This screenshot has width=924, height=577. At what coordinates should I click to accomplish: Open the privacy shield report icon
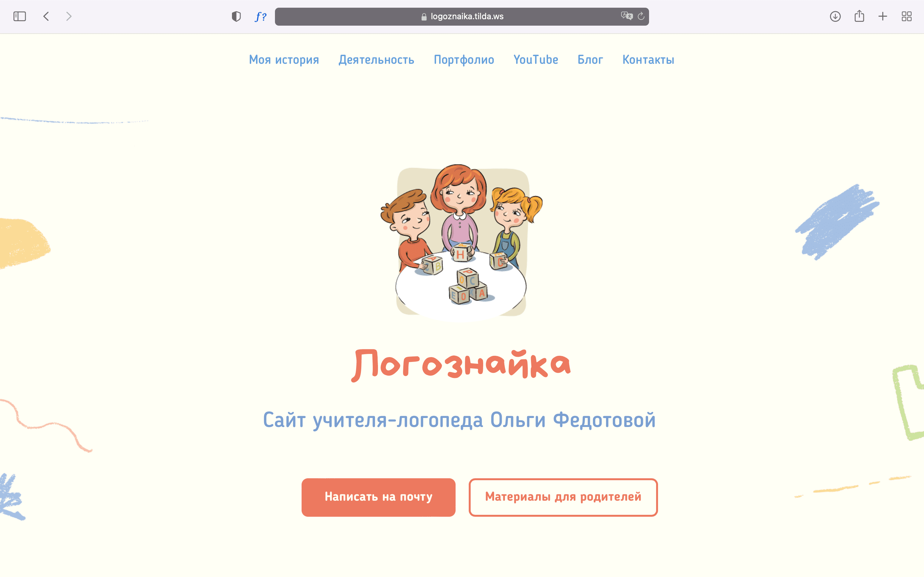click(236, 16)
